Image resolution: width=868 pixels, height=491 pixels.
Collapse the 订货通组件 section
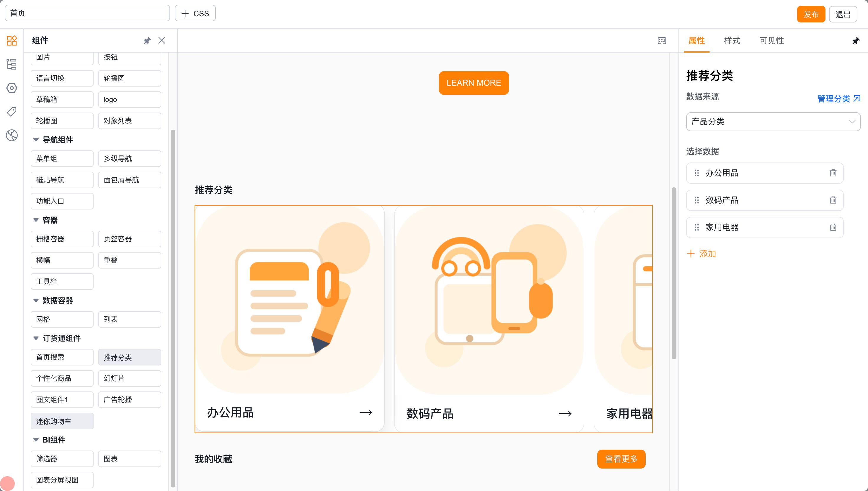click(36, 338)
